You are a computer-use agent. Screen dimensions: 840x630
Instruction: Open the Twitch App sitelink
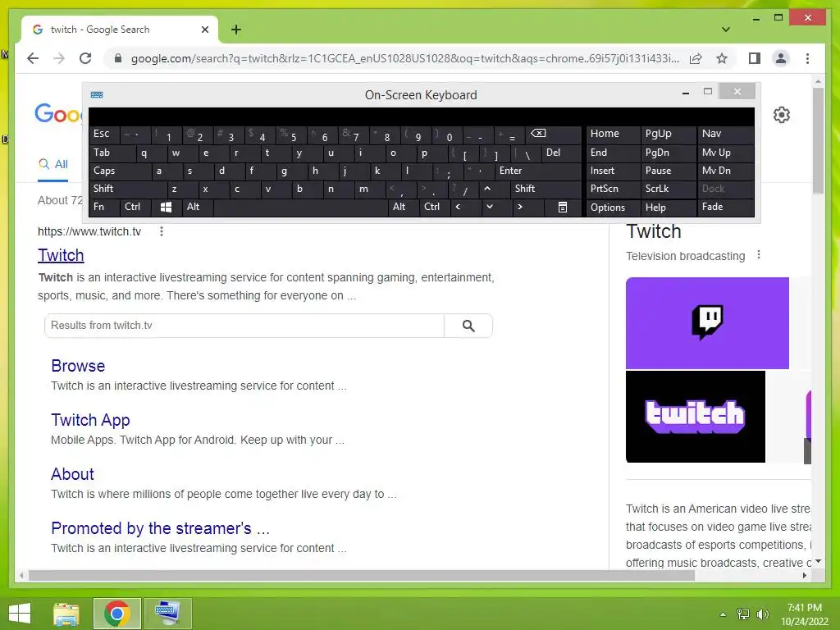coord(90,420)
